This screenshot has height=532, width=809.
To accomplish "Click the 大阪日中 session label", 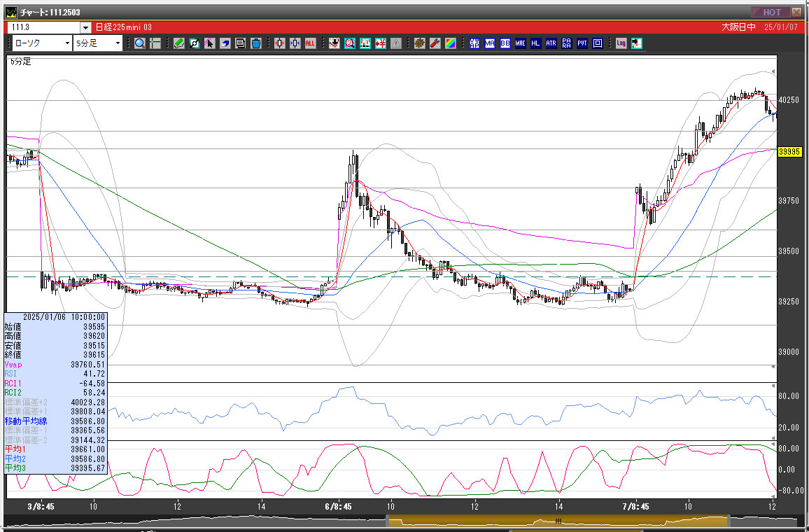I will point(739,27).
